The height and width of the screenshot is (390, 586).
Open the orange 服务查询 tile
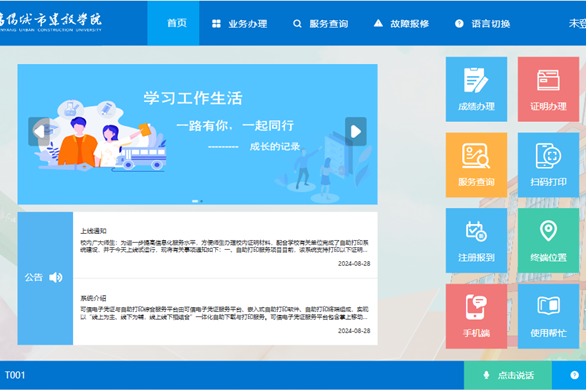476,165
